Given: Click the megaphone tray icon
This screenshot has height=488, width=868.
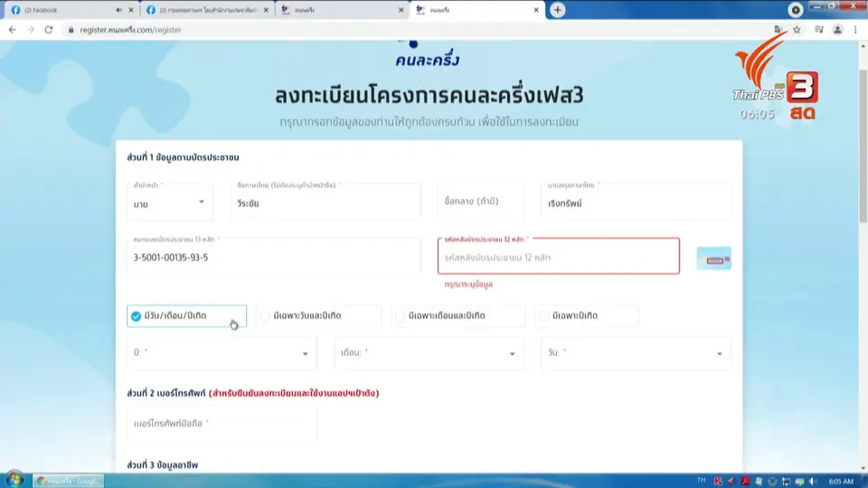Looking at the screenshot, I should pyautogui.click(x=731, y=481).
